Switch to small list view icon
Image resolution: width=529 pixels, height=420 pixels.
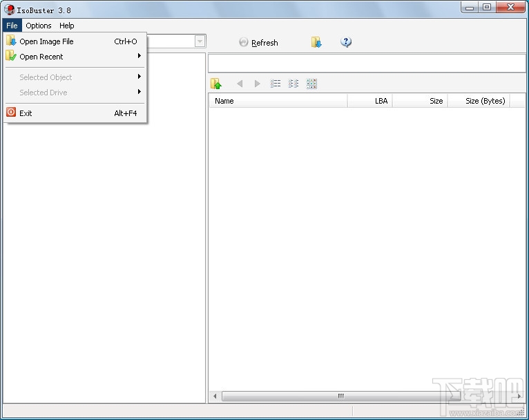point(294,84)
